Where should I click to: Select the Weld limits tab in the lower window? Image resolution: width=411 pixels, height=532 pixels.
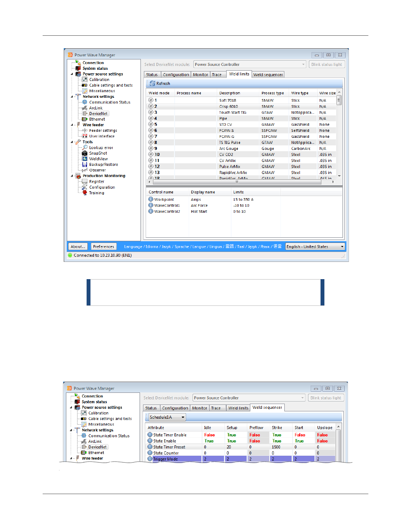coord(238,408)
